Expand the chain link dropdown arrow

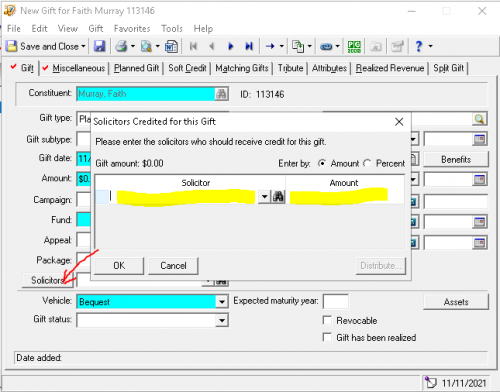(x=337, y=46)
